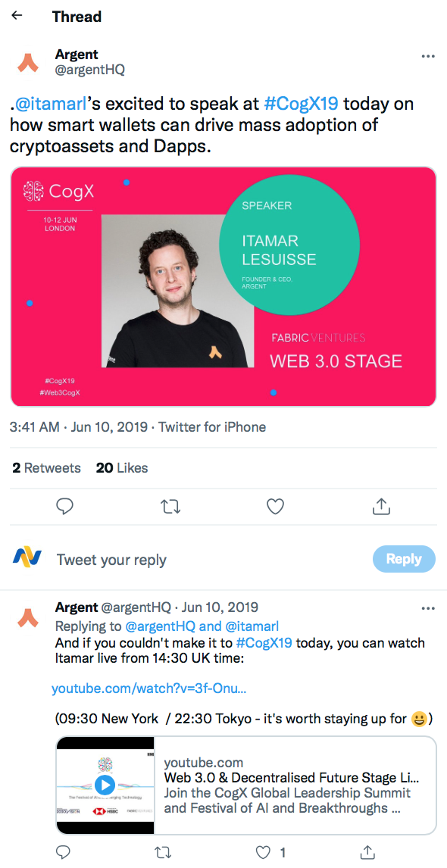
Task: Retweet the main Argent tweet
Action: 170,506
